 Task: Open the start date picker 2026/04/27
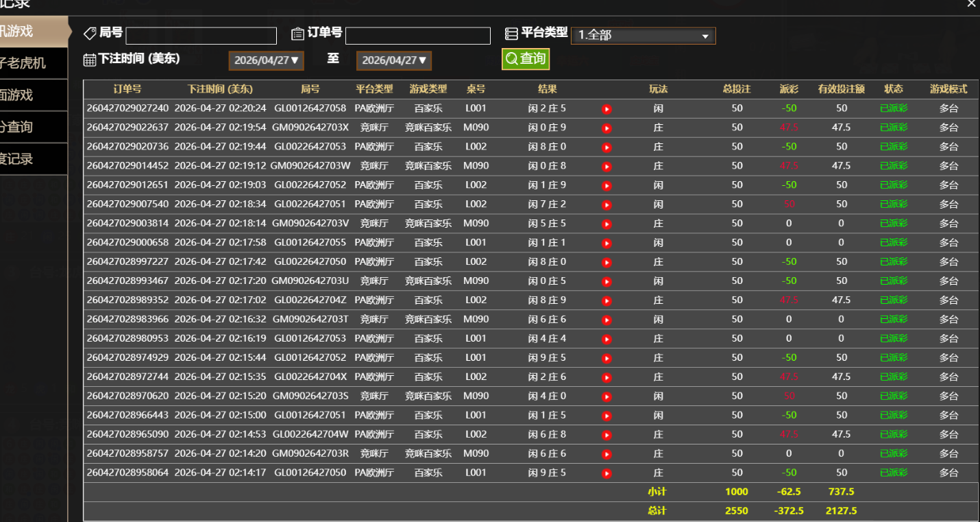point(267,60)
